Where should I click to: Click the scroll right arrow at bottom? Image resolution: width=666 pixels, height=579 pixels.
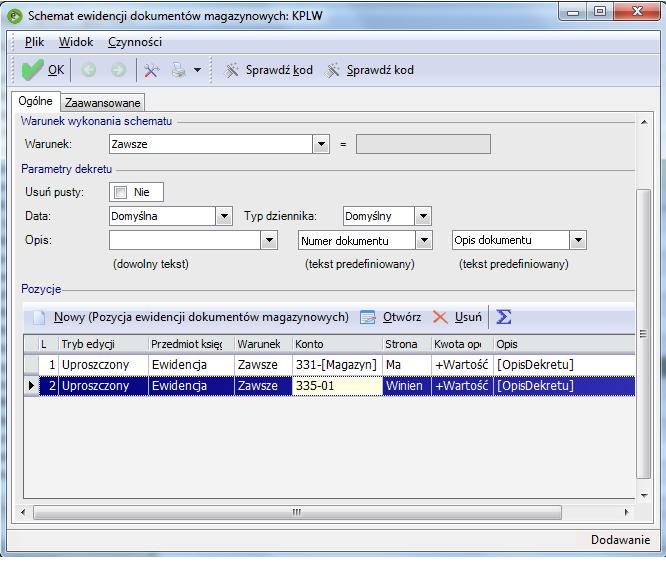[626, 512]
